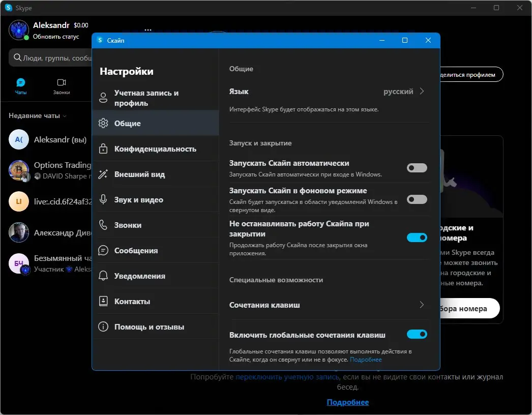Open Сочетания клавиш chevron arrow
The height and width of the screenshot is (415, 532).
(x=422, y=305)
